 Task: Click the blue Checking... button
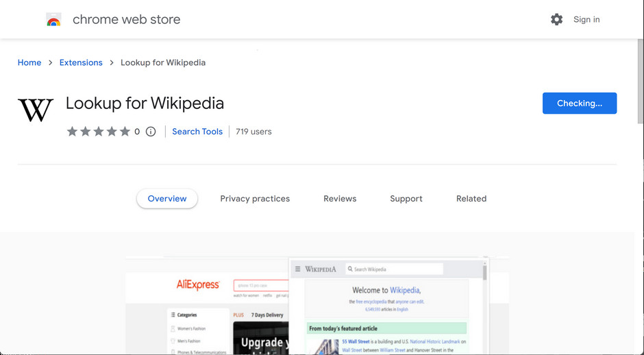(x=580, y=103)
